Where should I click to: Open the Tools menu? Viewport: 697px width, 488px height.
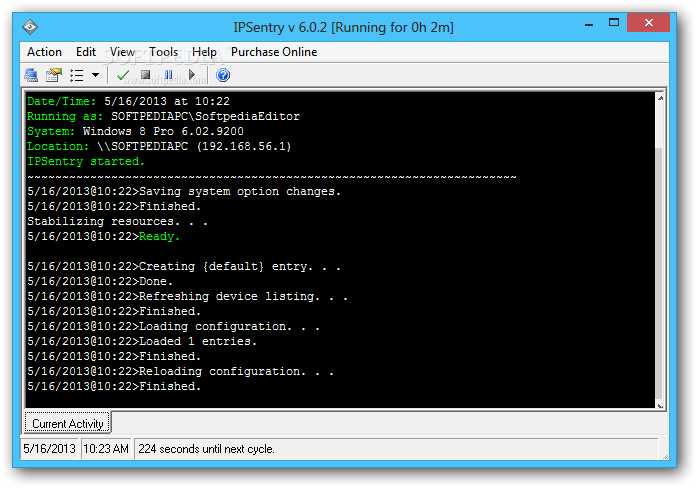pyautogui.click(x=163, y=52)
